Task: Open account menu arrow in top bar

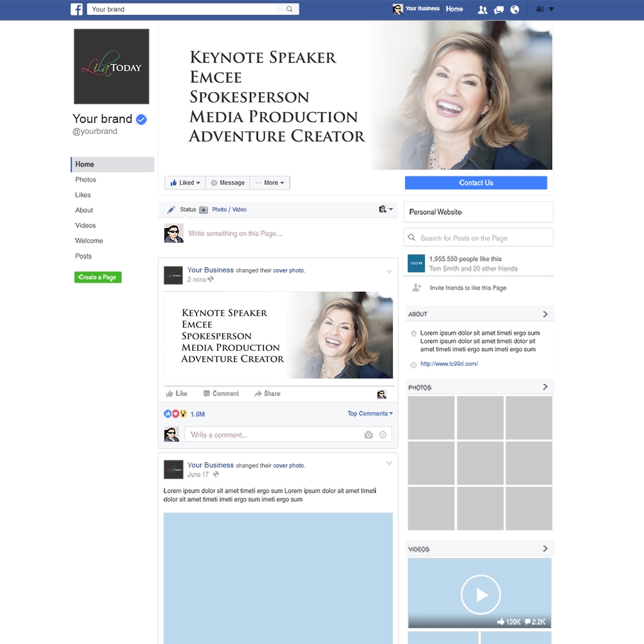Action: coord(551,10)
